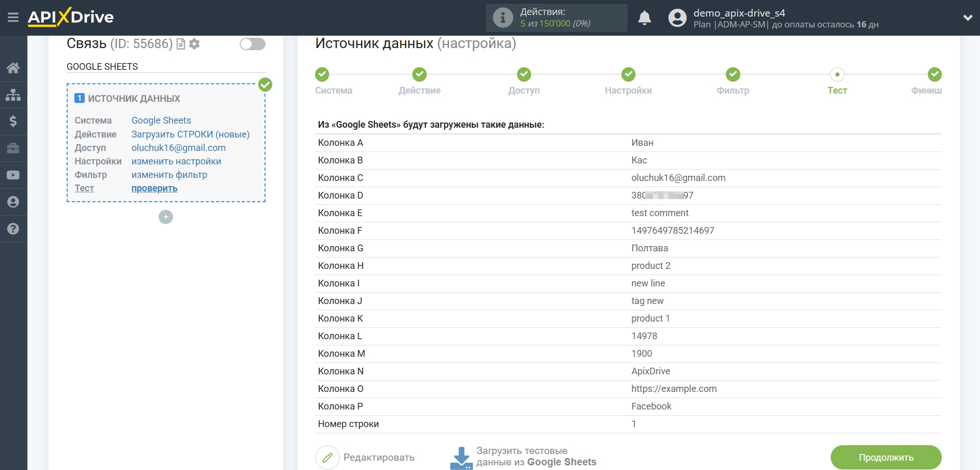
Task: Click the GOOGLE SHEETS heading text
Action: point(102,67)
